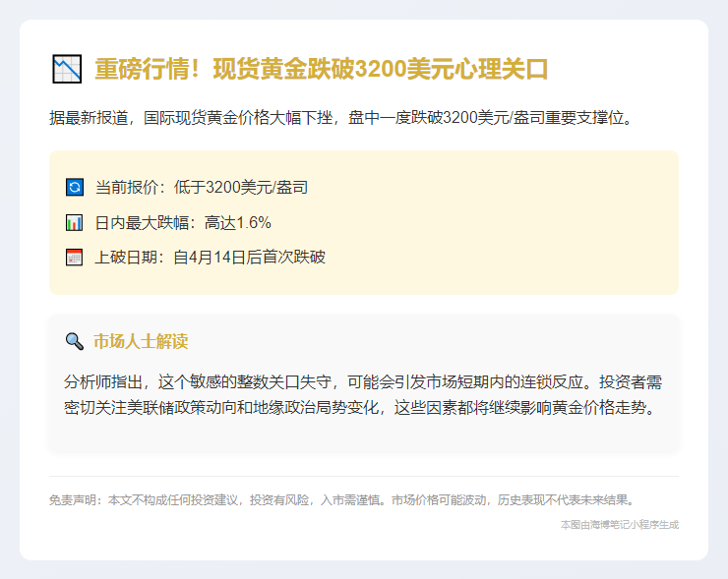Click the 高达1.6% decline value
The height and width of the screenshot is (579, 728).
pos(237,222)
